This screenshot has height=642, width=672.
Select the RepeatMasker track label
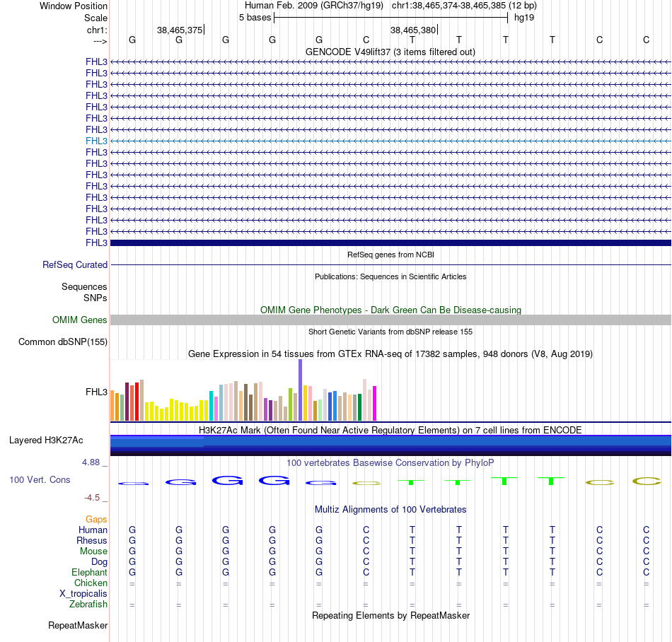78,626
